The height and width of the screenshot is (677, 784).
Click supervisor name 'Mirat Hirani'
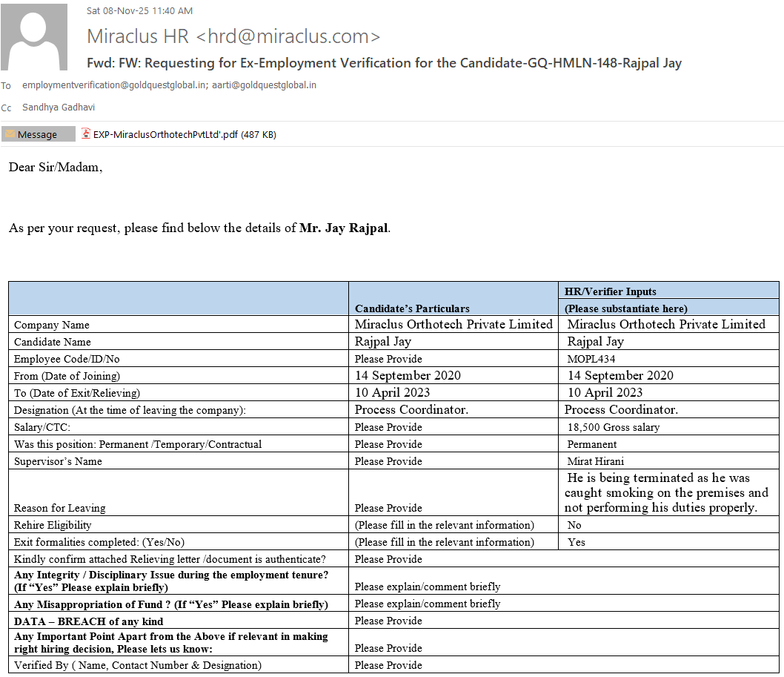pyautogui.click(x=595, y=460)
